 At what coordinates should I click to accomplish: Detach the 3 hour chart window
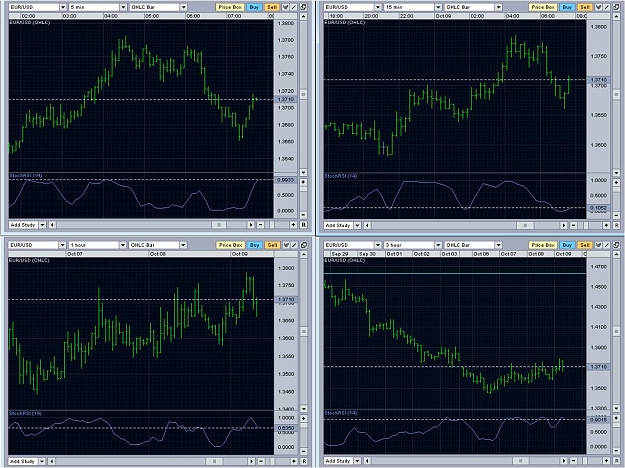point(616,245)
